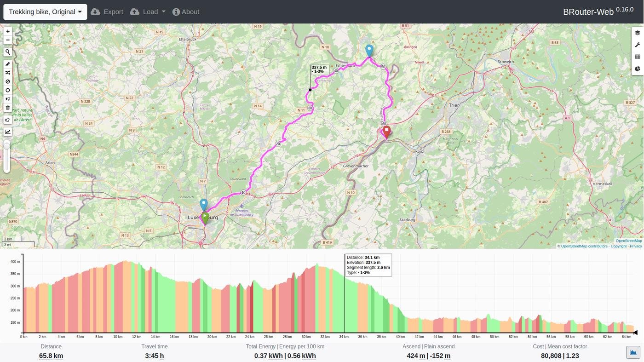Image resolution: width=644 pixels, height=362 pixels.
Task: Click the vertical zoom slider handle
Action: point(7,145)
